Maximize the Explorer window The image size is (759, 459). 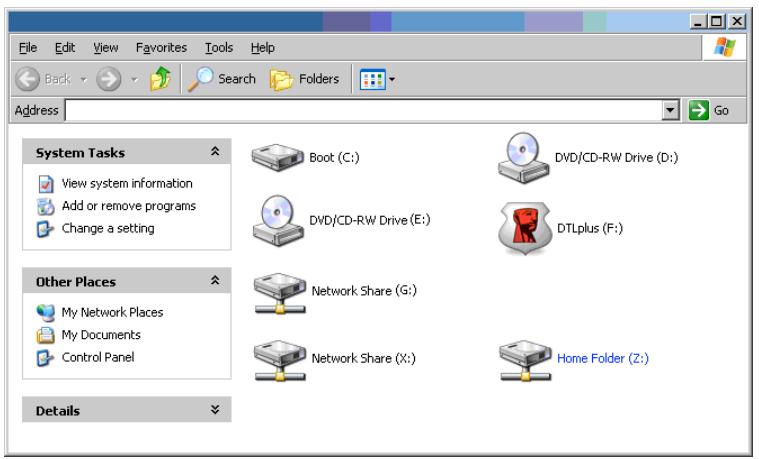click(x=716, y=21)
